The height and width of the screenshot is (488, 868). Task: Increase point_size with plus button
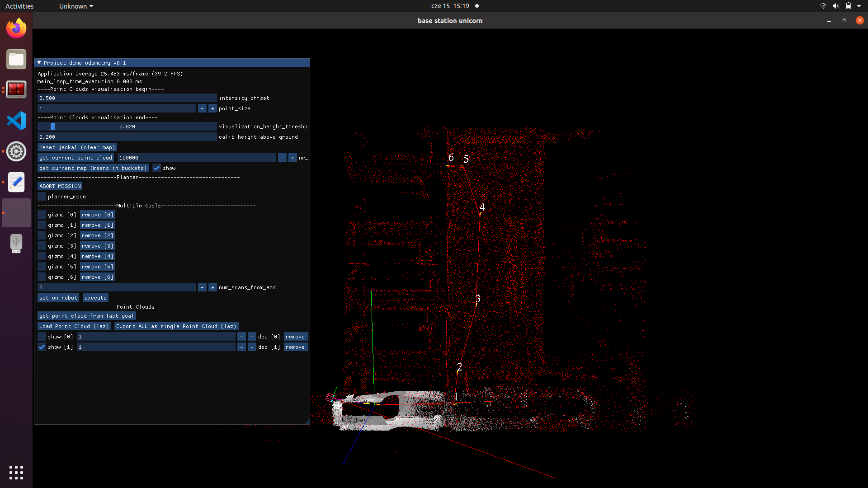[212, 108]
